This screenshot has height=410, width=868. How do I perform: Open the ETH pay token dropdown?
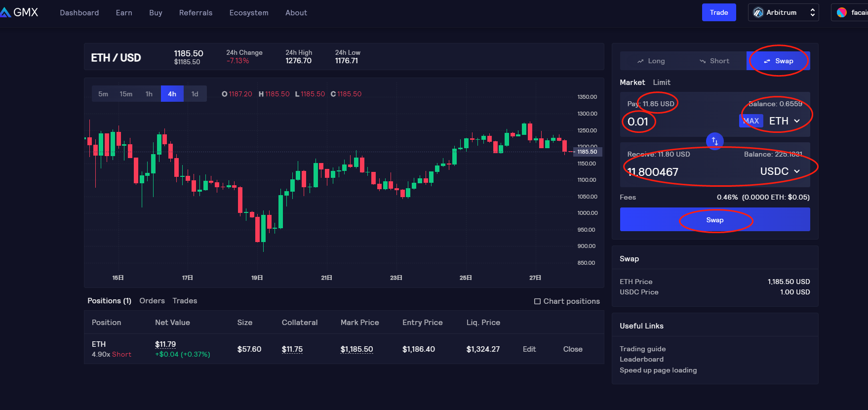point(785,121)
